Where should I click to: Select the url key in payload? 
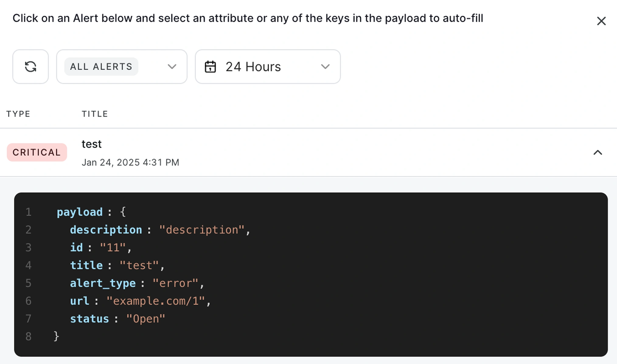coord(79,301)
